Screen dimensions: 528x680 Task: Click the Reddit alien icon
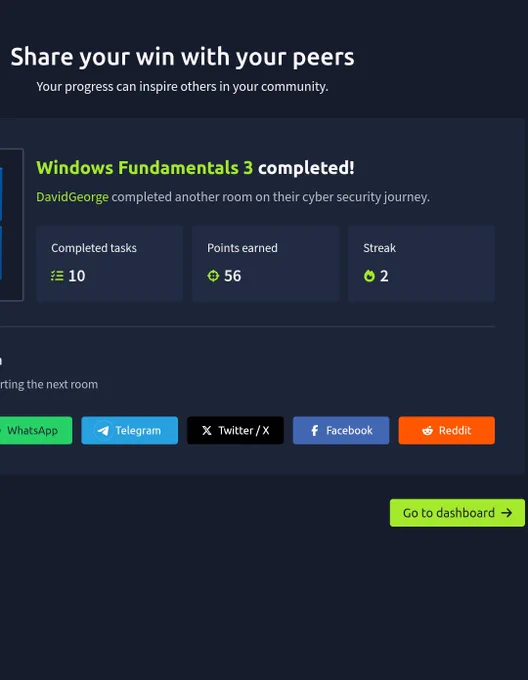coord(427,430)
